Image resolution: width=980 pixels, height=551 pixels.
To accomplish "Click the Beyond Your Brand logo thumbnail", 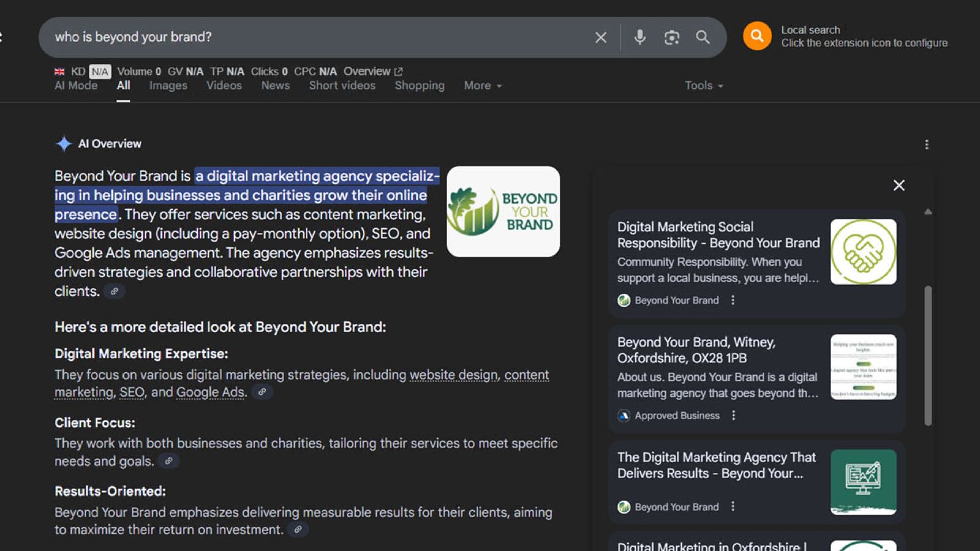I will [x=503, y=211].
